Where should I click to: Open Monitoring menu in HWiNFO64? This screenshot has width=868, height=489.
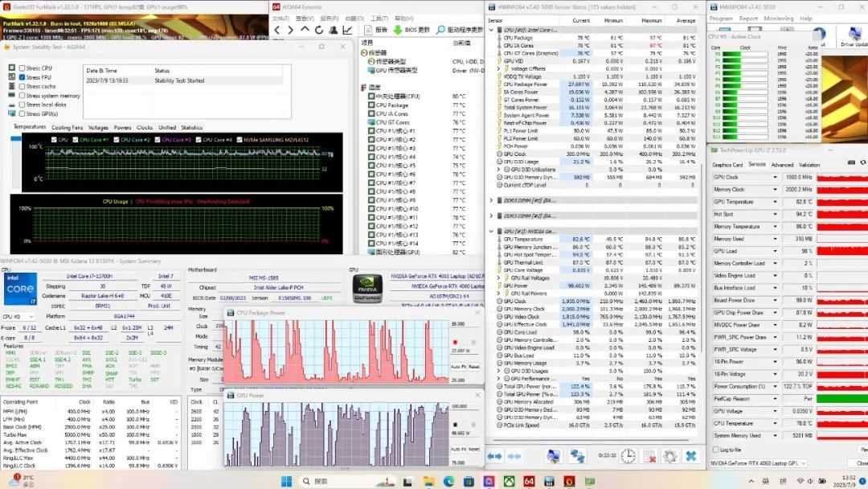(778, 18)
